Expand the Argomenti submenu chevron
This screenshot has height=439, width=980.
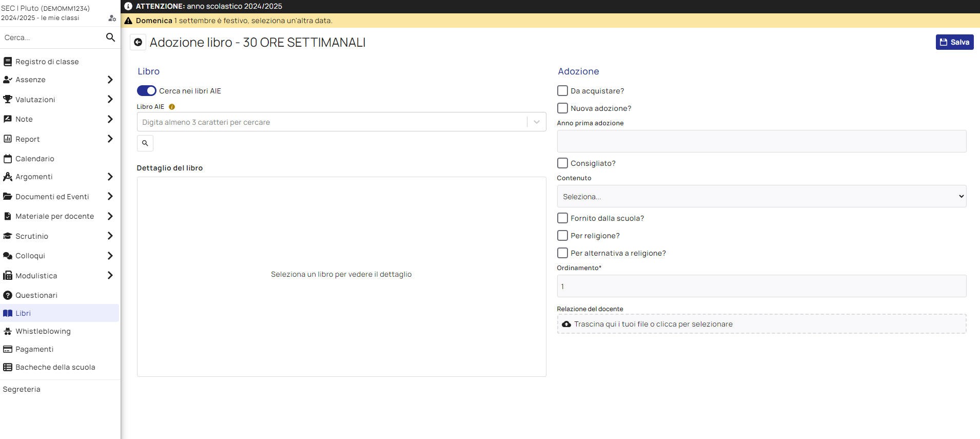click(110, 177)
